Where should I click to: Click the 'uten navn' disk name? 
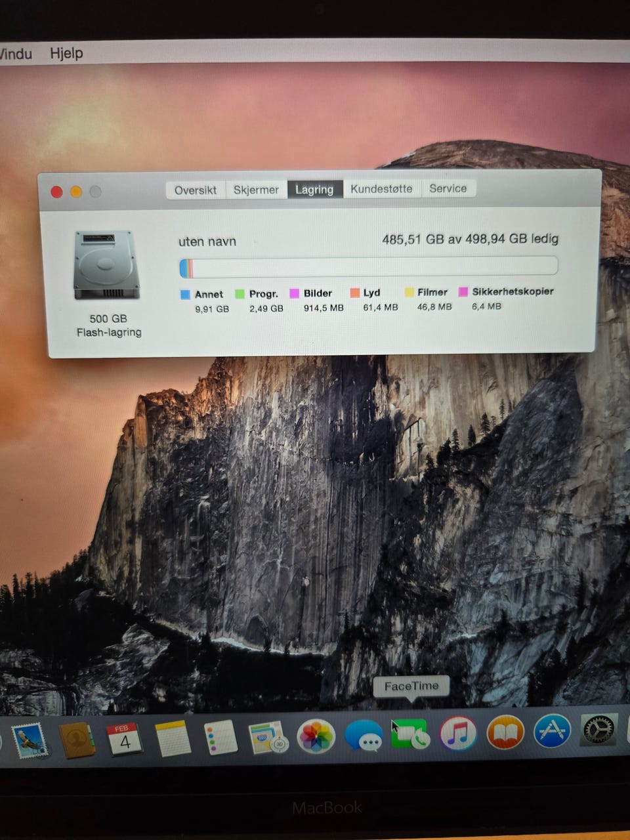[207, 241]
